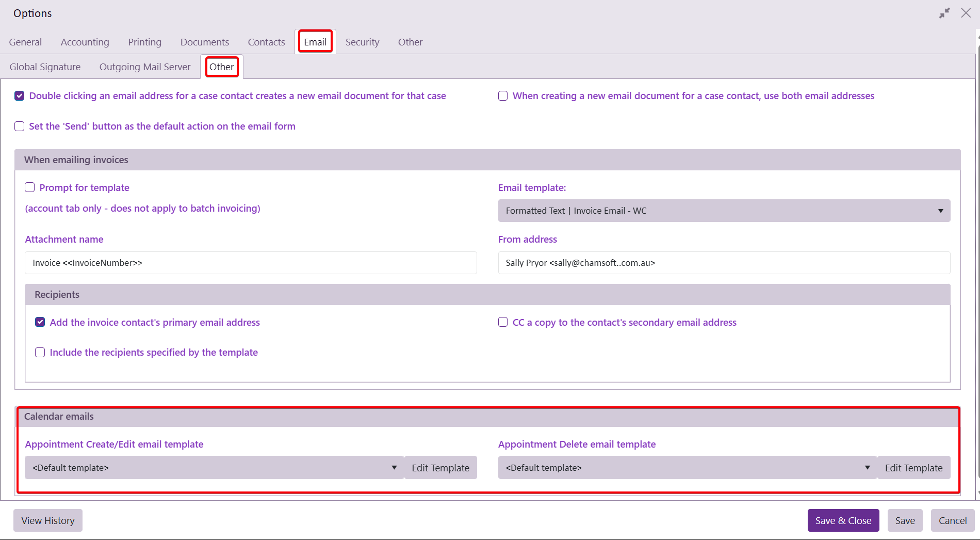Uncheck double clicking email address option
Screen dimensions: 980x540
pyautogui.click(x=20, y=96)
